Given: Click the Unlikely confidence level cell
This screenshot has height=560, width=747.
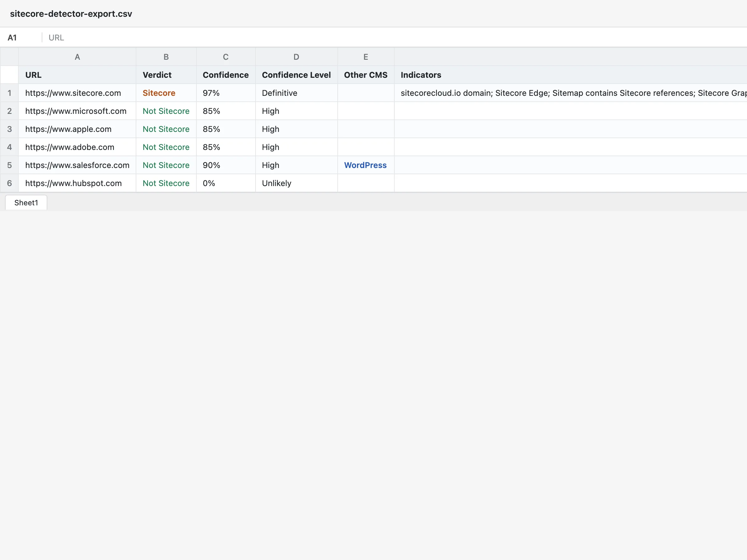Looking at the screenshot, I should (297, 183).
